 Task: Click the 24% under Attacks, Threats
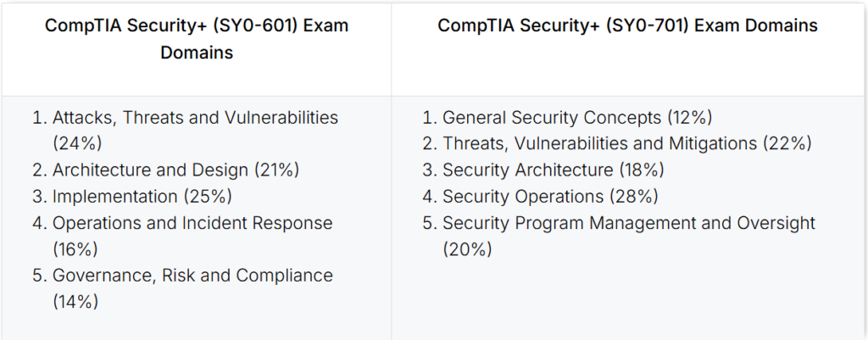[x=77, y=143]
